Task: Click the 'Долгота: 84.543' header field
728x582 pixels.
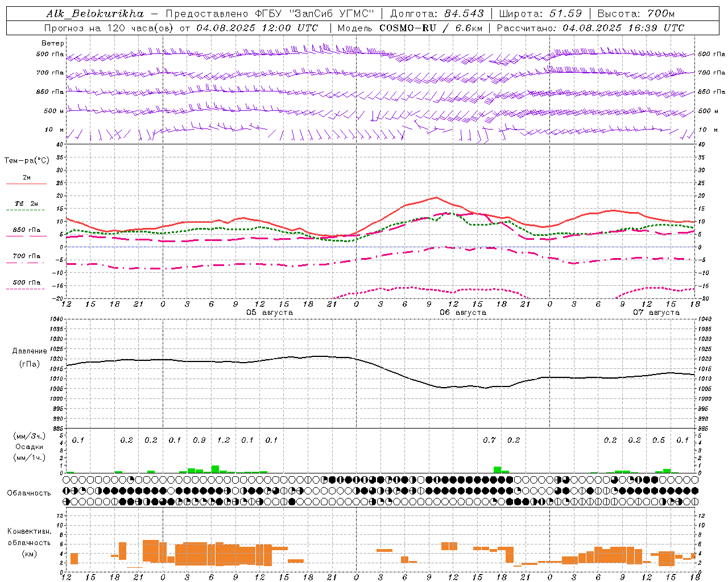Action: click(x=437, y=14)
